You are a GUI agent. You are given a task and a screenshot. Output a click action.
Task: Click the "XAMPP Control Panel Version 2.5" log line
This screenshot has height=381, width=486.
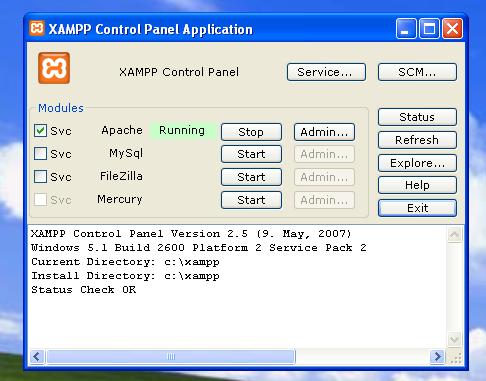(x=191, y=234)
